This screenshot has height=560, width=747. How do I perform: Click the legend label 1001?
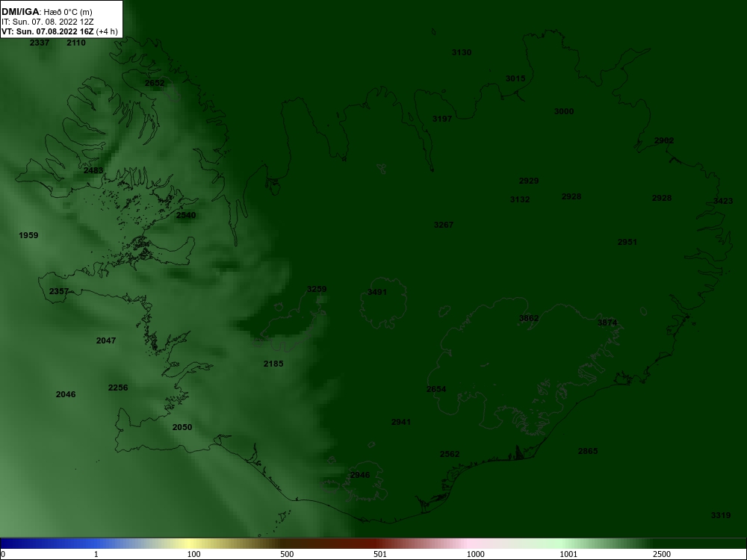[x=568, y=554]
